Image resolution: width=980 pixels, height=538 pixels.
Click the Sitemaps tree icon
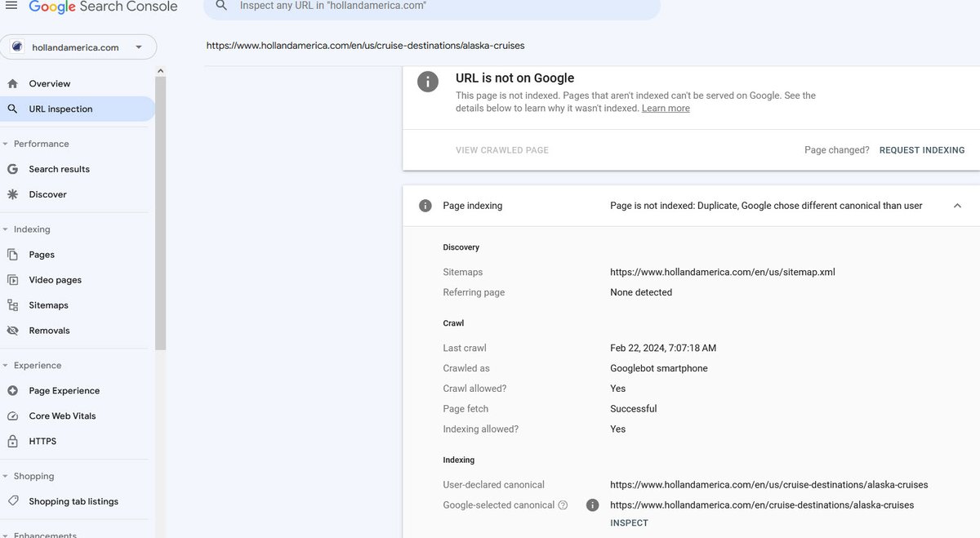[x=12, y=305]
